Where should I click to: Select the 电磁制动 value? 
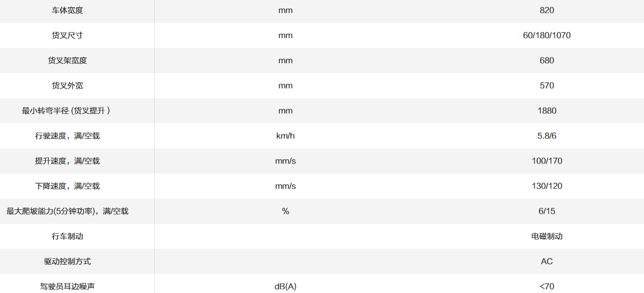(547, 236)
